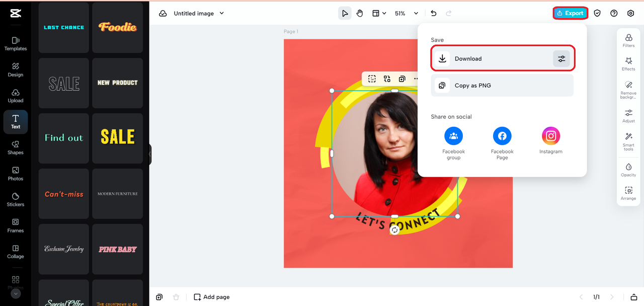Open the Opacity control

(628, 170)
